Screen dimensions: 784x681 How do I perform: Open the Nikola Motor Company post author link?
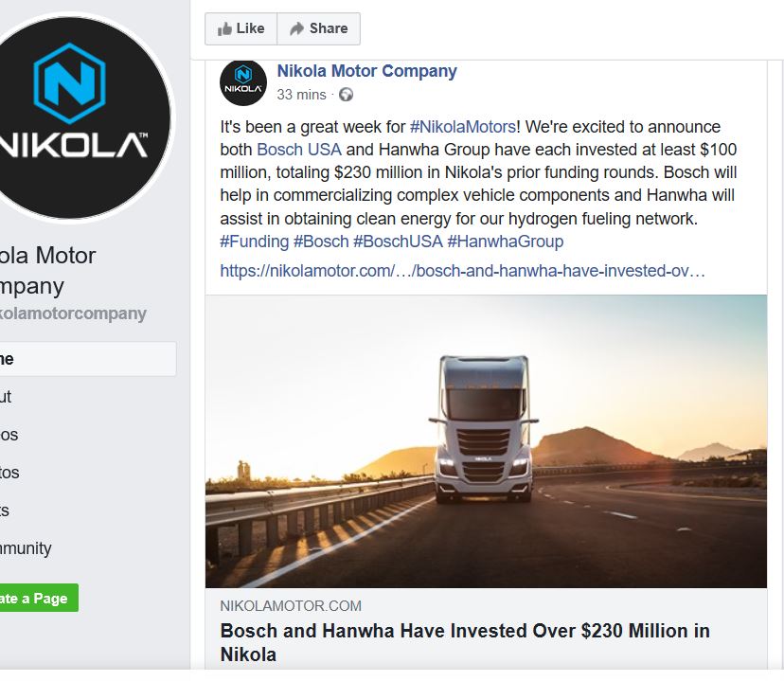click(366, 71)
